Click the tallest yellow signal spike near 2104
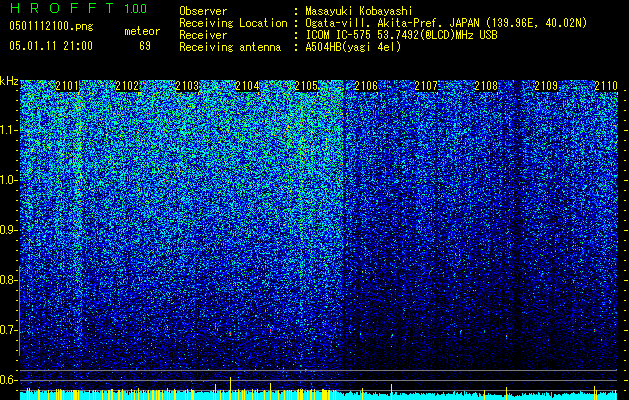The image size is (629, 400). [x=230, y=388]
